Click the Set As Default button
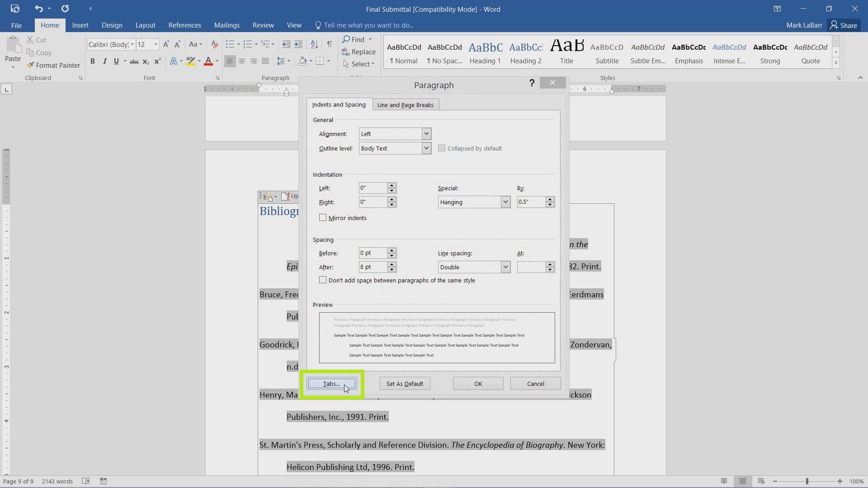The width and height of the screenshot is (868, 488). click(405, 384)
